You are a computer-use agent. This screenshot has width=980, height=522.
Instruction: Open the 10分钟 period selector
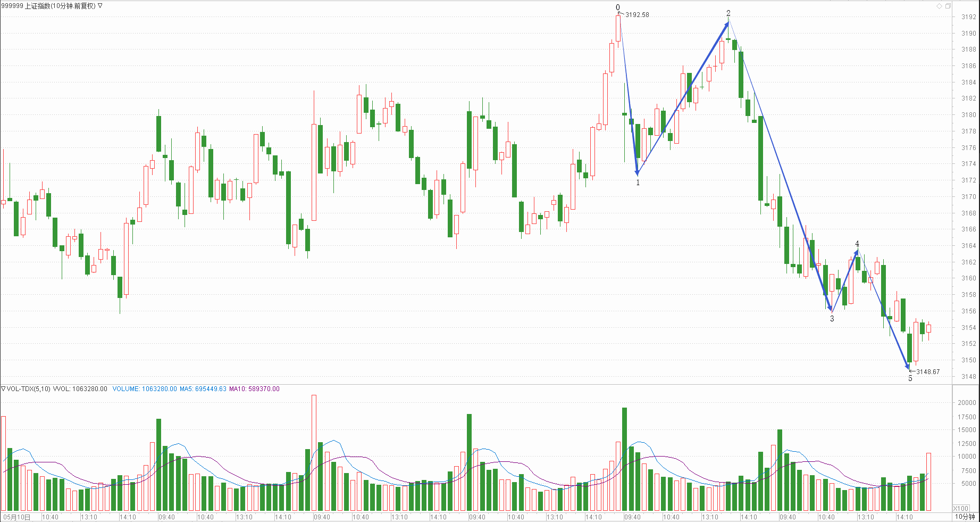click(x=965, y=517)
